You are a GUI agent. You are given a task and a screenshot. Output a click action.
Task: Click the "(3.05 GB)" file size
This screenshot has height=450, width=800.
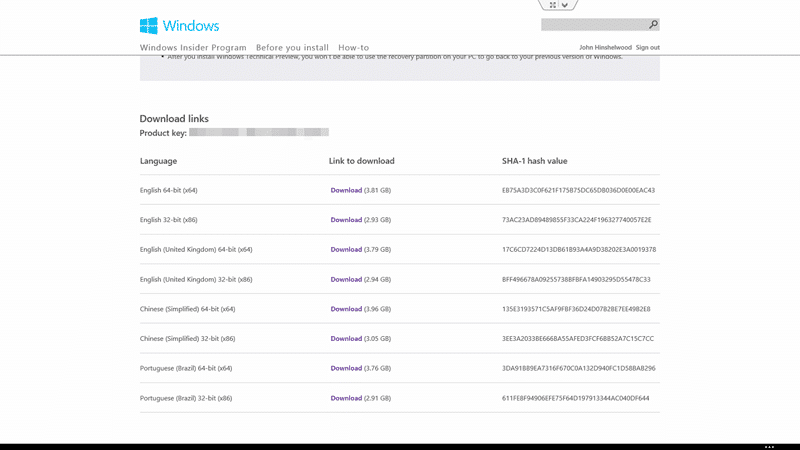(x=378, y=339)
